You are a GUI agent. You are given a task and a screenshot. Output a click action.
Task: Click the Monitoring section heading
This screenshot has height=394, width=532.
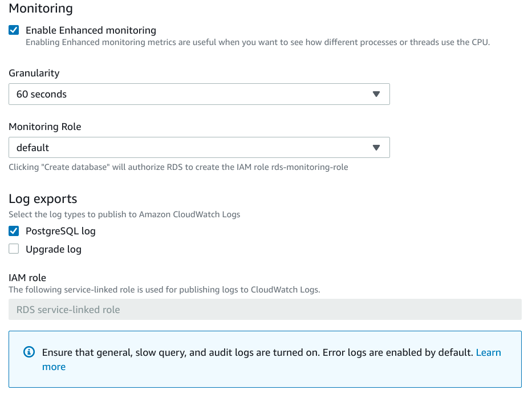tap(41, 9)
